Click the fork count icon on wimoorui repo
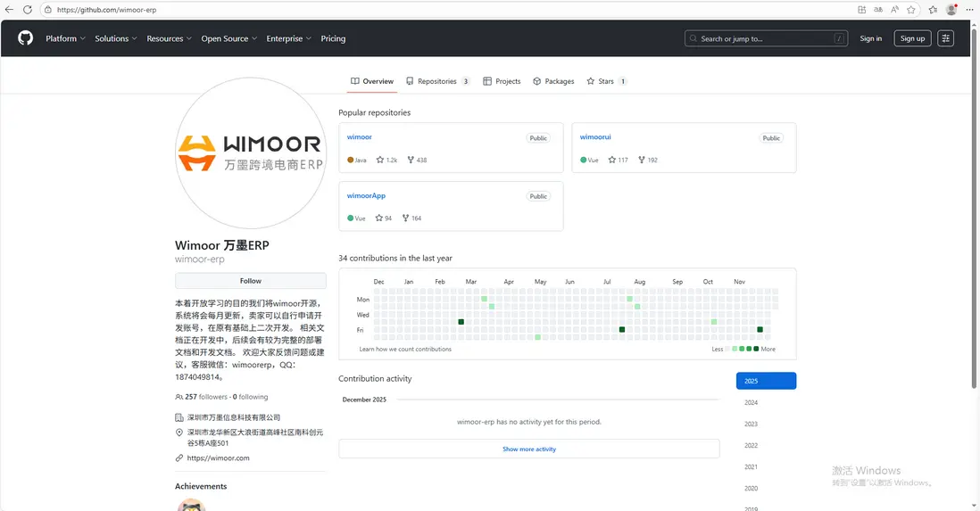Screen dimensions: 980x511 click(x=642, y=161)
